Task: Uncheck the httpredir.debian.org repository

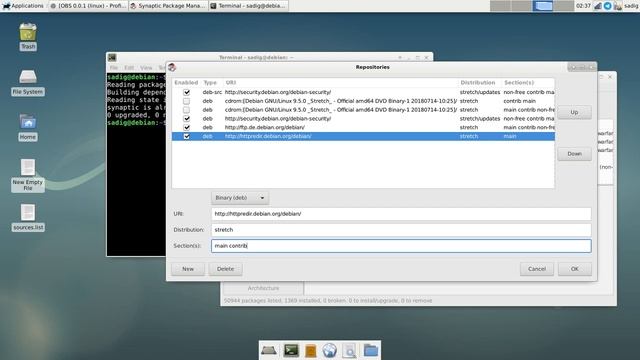Action: click(187, 136)
